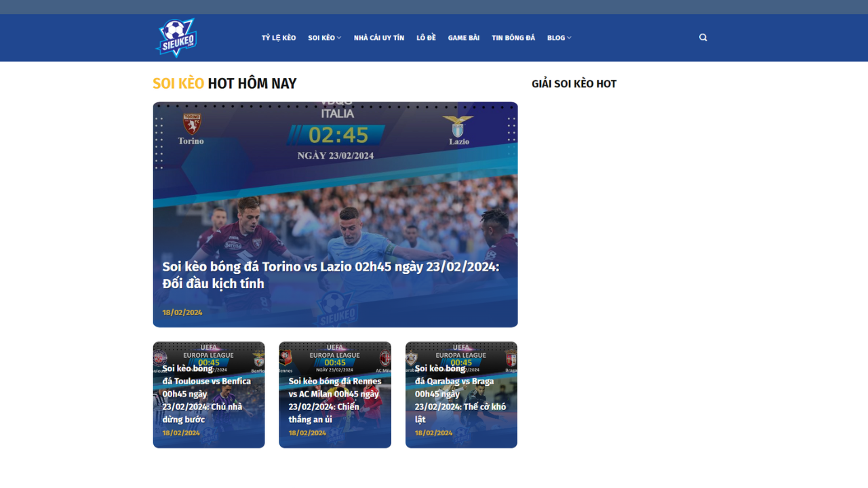Read the Toulouse vs Benfica article
The width and height of the screenshot is (868, 488).
pyautogui.click(x=206, y=394)
